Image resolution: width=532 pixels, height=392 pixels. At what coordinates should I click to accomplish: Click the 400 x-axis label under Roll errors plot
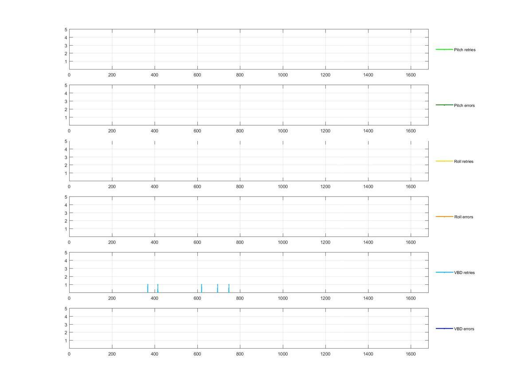(155, 242)
